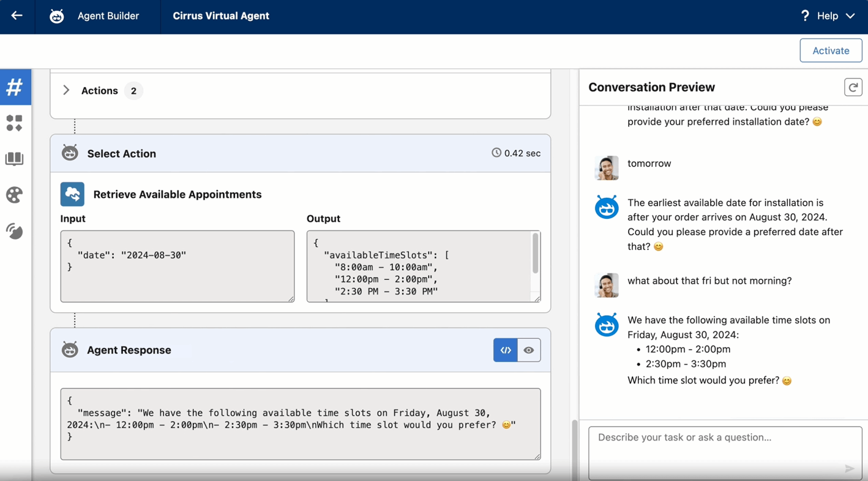
Task: Expand the Actions section chevron
Action: pyautogui.click(x=66, y=91)
